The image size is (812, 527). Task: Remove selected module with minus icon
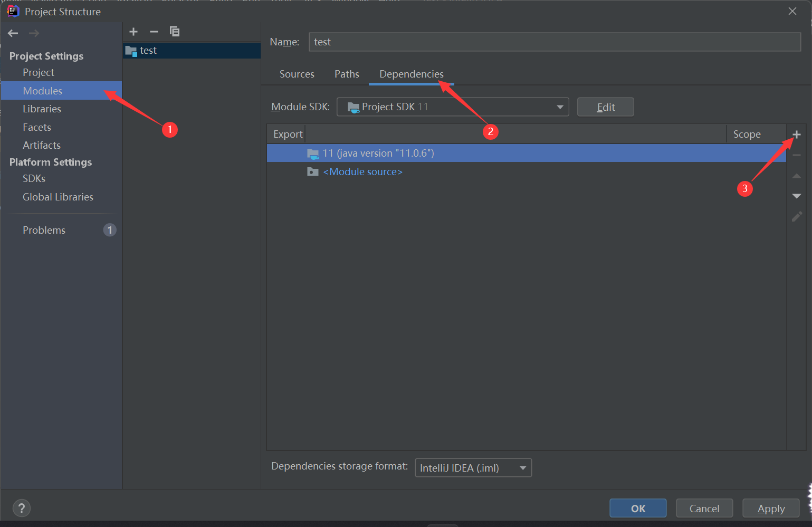[x=154, y=32]
